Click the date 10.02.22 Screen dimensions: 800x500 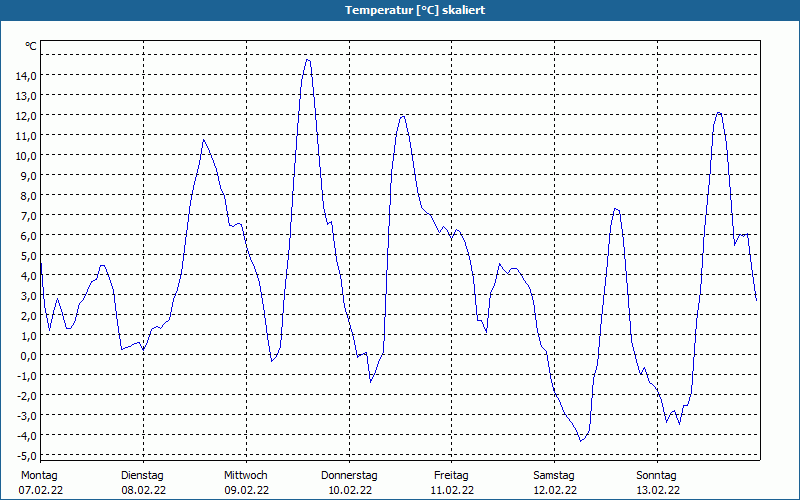click(x=349, y=490)
